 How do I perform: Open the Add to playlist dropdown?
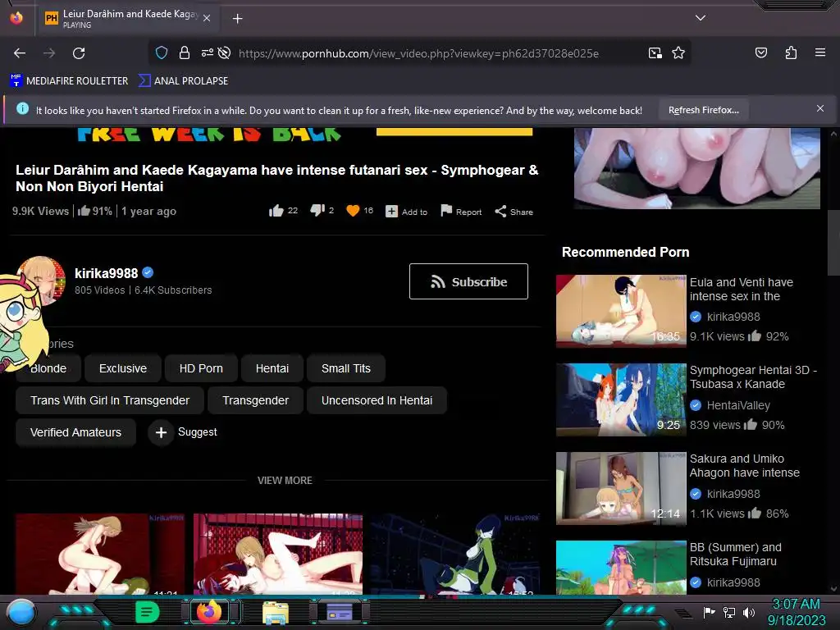[407, 212]
